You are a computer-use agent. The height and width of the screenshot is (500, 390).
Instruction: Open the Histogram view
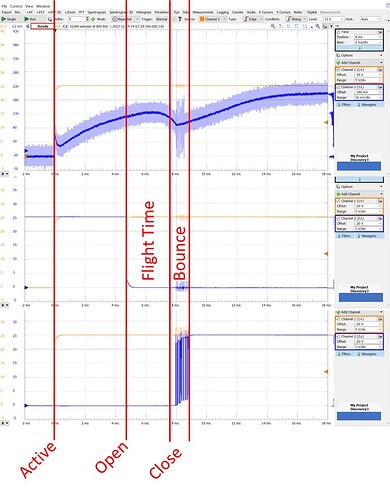(143, 12)
